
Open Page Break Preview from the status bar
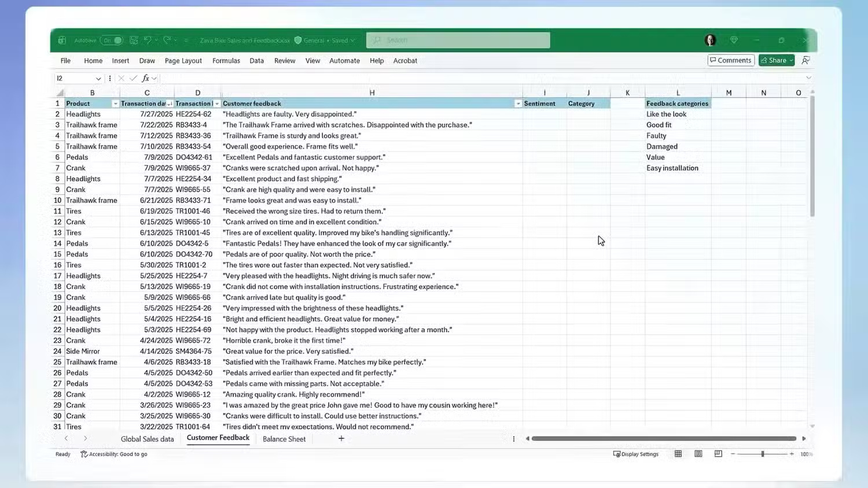[x=718, y=454]
